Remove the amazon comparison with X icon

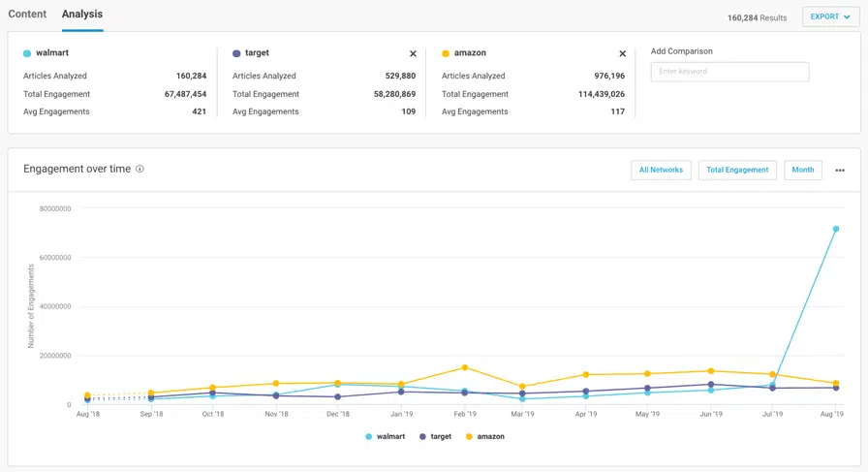[x=622, y=54]
